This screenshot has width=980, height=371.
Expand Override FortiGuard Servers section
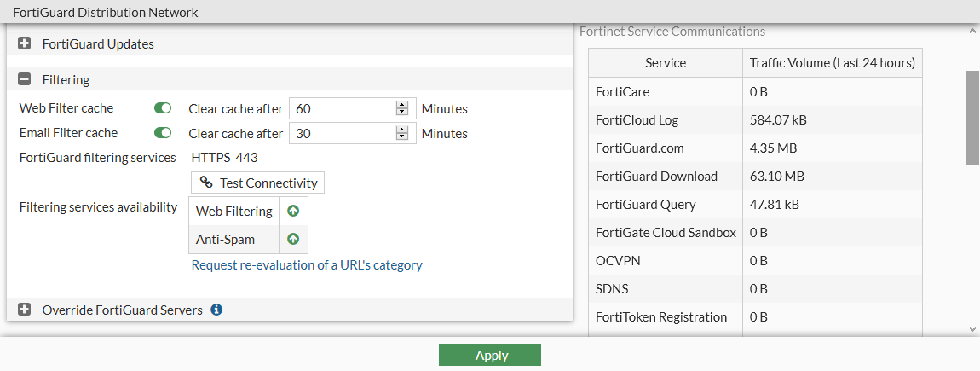pos(25,310)
